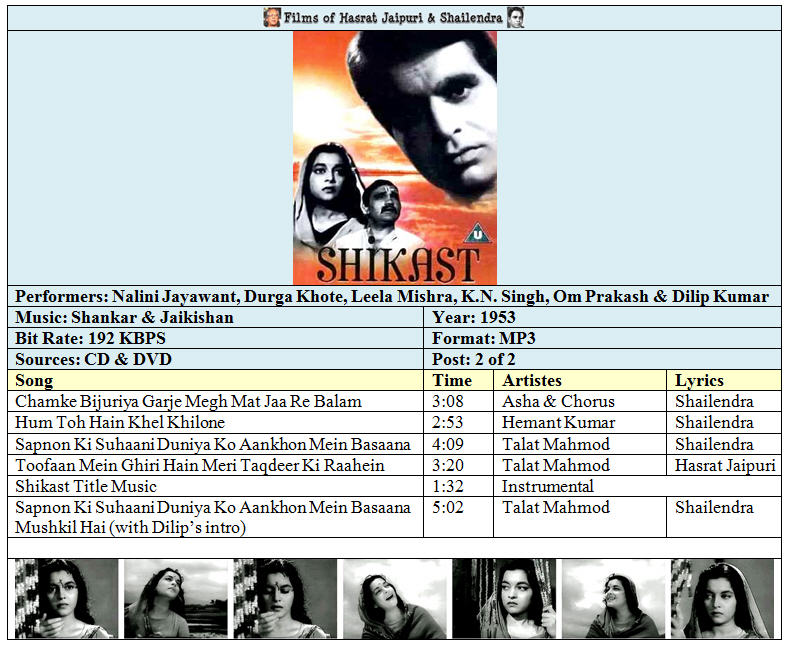Image resolution: width=789 pixels, height=646 pixels.
Task: Click 'Talat Mahmod' in the 3:20 row
Action: pos(556,465)
